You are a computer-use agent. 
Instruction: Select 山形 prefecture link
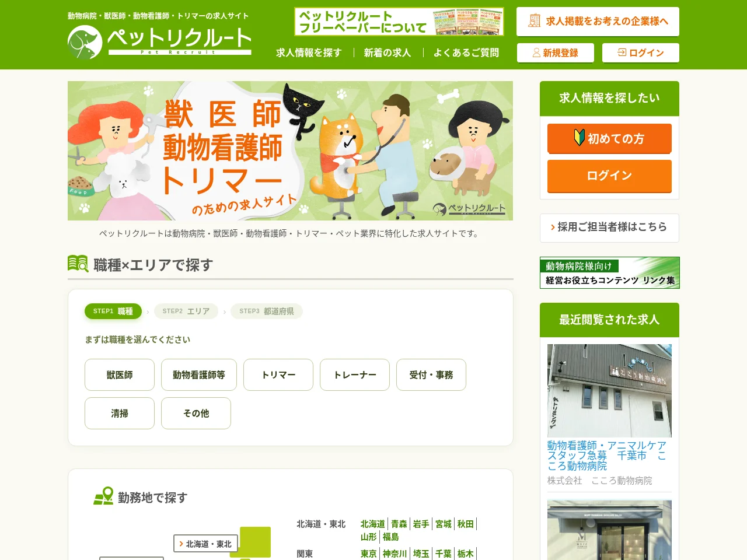coord(369,537)
